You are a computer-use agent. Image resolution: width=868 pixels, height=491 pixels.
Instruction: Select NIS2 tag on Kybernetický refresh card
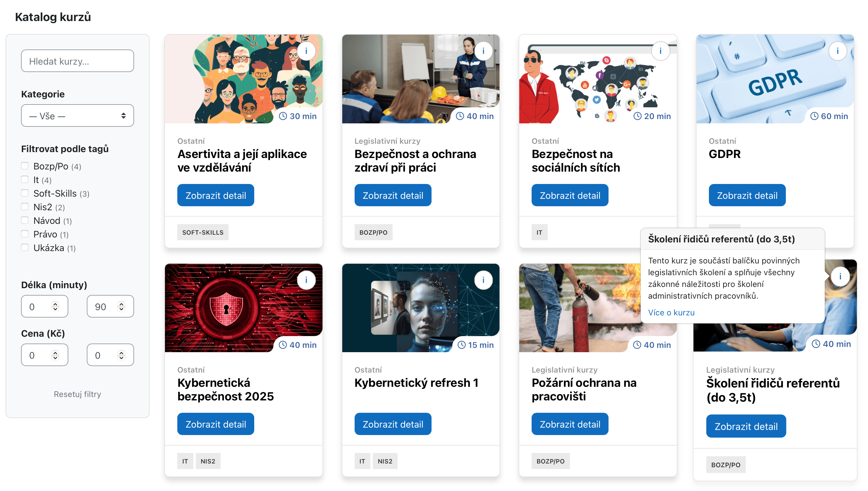tap(385, 461)
